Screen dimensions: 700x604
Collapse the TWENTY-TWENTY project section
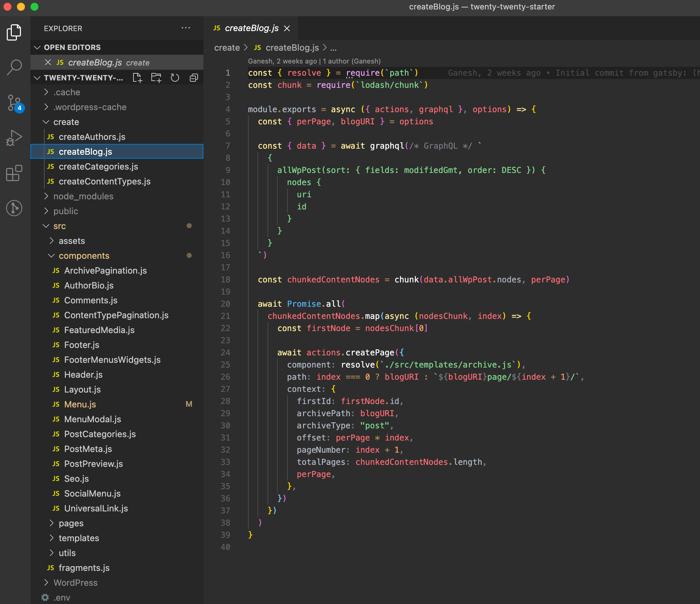[37, 78]
